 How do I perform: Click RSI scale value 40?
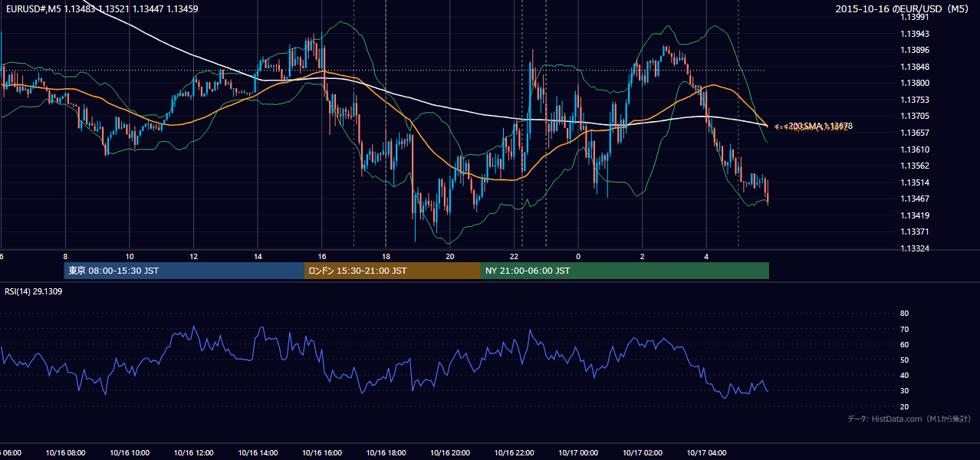904,375
